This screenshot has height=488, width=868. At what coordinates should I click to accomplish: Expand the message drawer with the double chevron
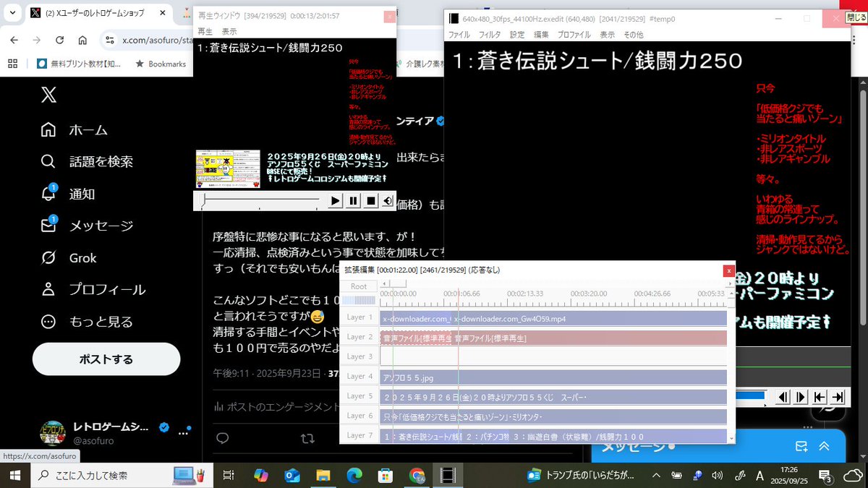(824, 446)
